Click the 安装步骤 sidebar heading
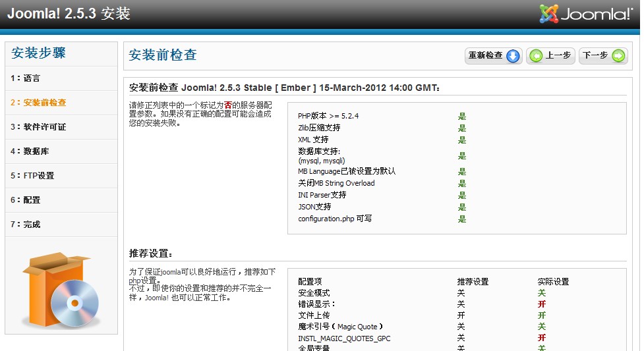Image resolution: width=644 pixels, height=351 pixels. click(x=39, y=53)
